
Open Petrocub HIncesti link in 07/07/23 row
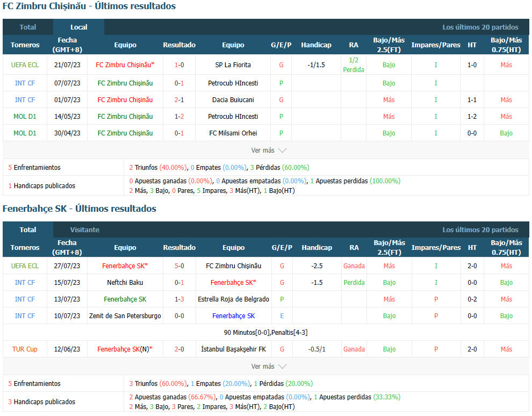pyautogui.click(x=233, y=83)
